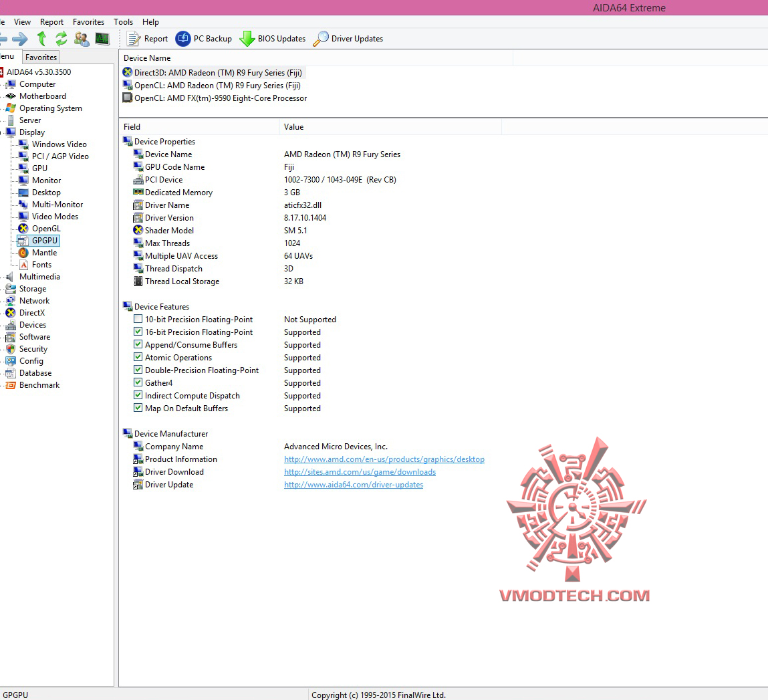Select Multimedia in the tree
This screenshot has height=700, width=768.
(39, 277)
